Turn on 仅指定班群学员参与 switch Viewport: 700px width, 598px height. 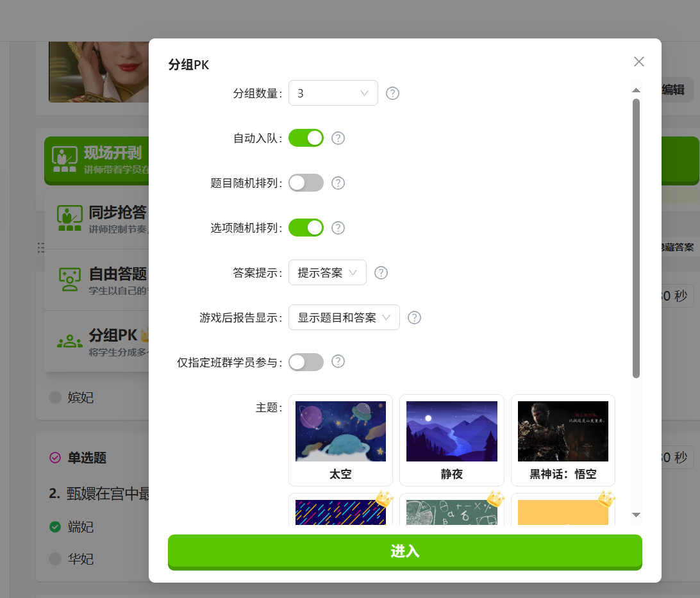306,362
